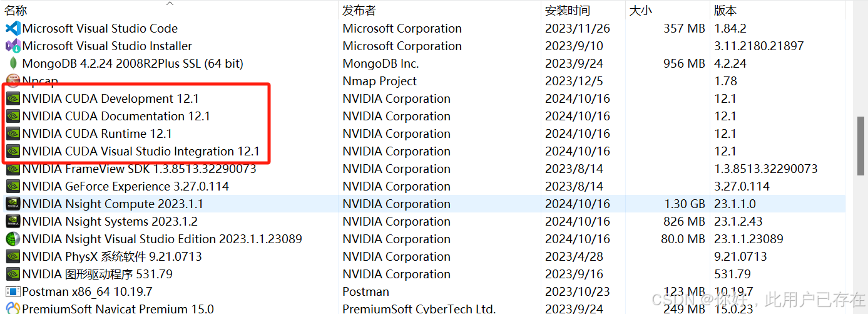Click install date 2023/9/16
Image resolution: width=868 pixels, height=314 pixels.
pyautogui.click(x=574, y=274)
